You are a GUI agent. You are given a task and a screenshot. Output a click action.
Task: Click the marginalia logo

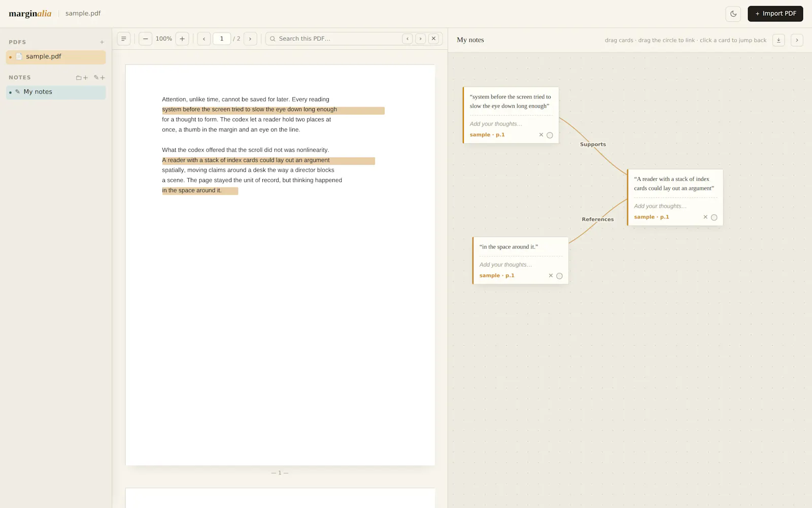(30, 14)
